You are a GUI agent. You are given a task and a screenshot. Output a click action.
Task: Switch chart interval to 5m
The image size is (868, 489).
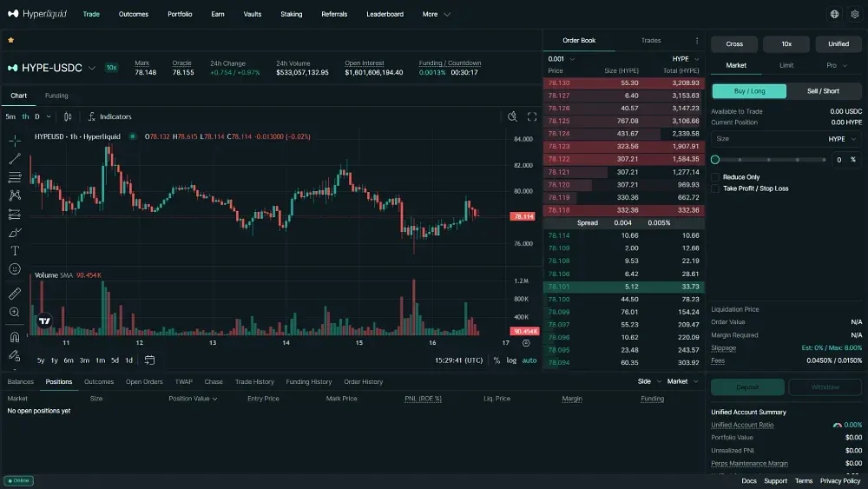tap(10, 117)
